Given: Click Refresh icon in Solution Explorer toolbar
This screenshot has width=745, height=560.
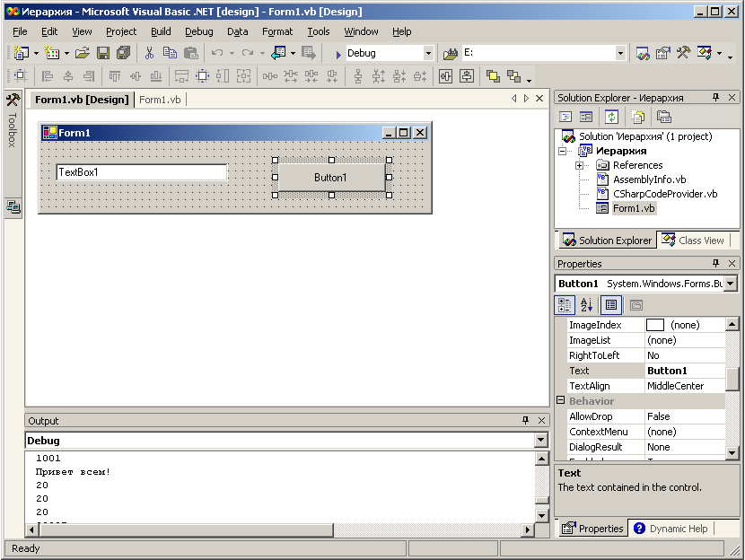Looking at the screenshot, I should [611, 117].
